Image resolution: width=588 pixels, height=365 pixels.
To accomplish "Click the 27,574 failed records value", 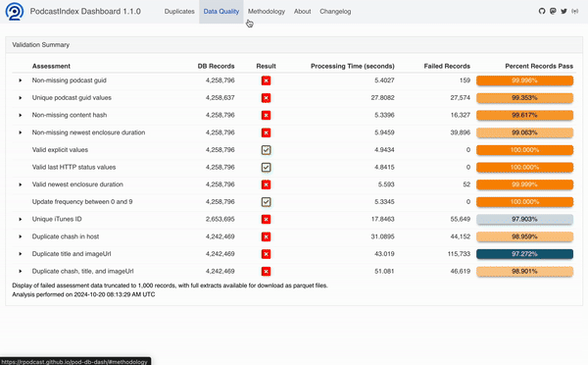I will [461, 98].
